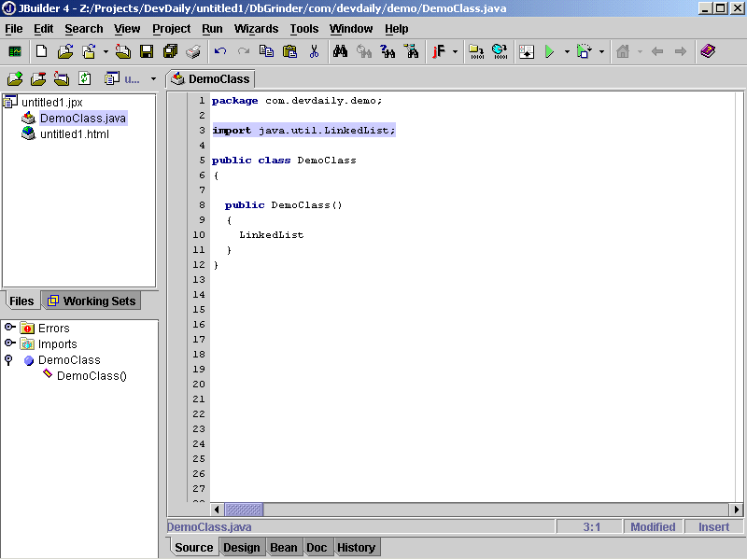The width and height of the screenshot is (747, 560).
Task: Open the project selector dropdown
Action: pyautogui.click(x=153, y=79)
